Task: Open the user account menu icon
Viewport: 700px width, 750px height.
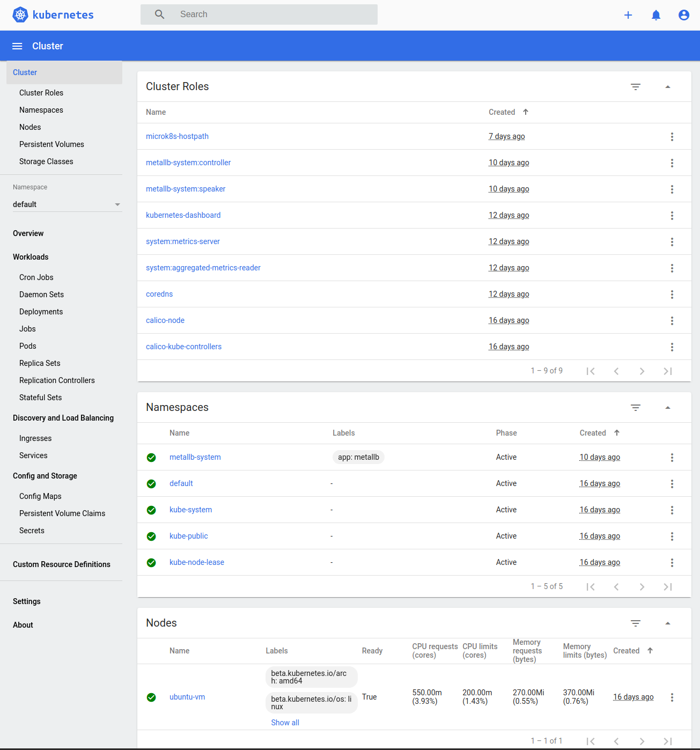Action: (x=684, y=15)
